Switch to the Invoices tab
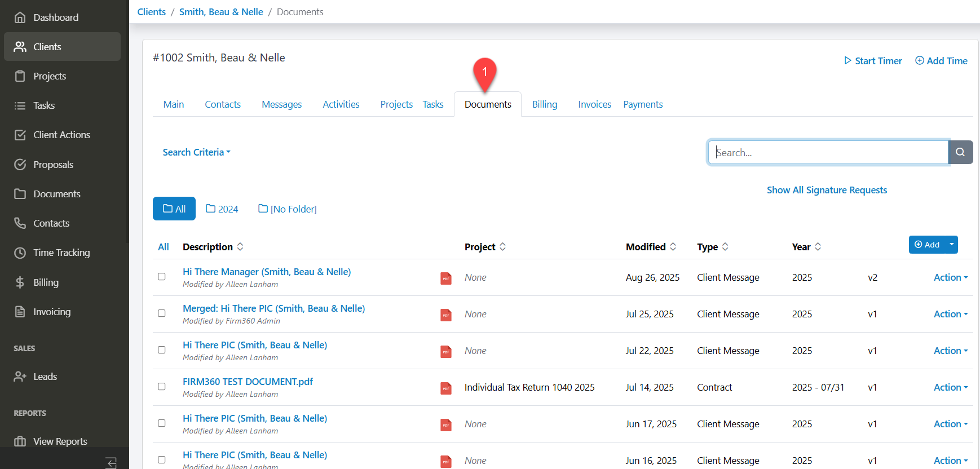 click(x=594, y=104)
